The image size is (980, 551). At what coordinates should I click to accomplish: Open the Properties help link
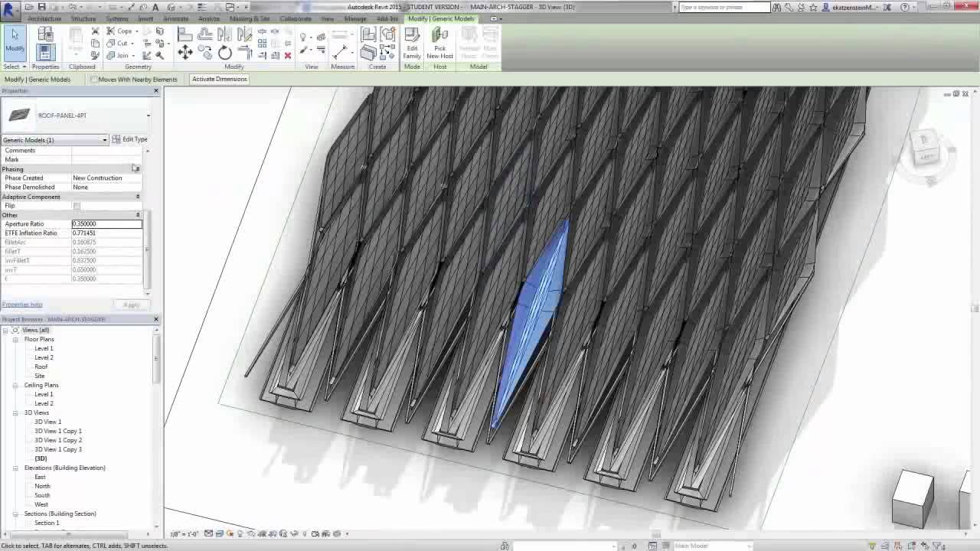tap(21, 304)
